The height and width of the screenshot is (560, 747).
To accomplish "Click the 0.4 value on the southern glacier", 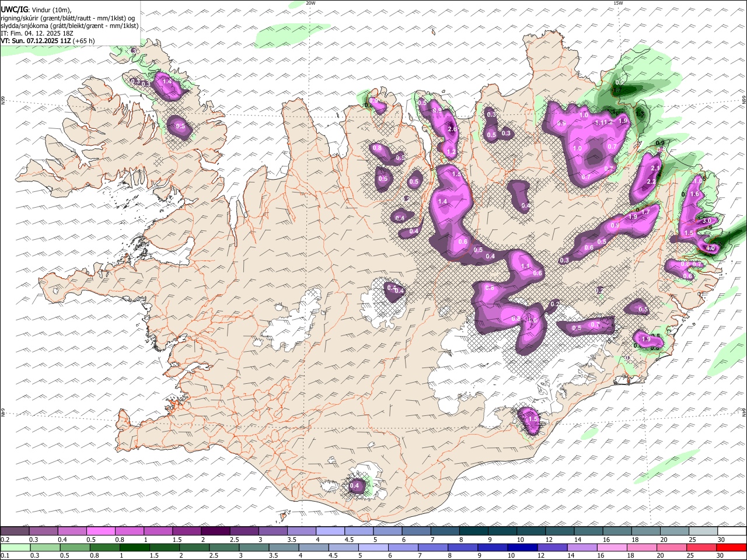I will point(354,485).
